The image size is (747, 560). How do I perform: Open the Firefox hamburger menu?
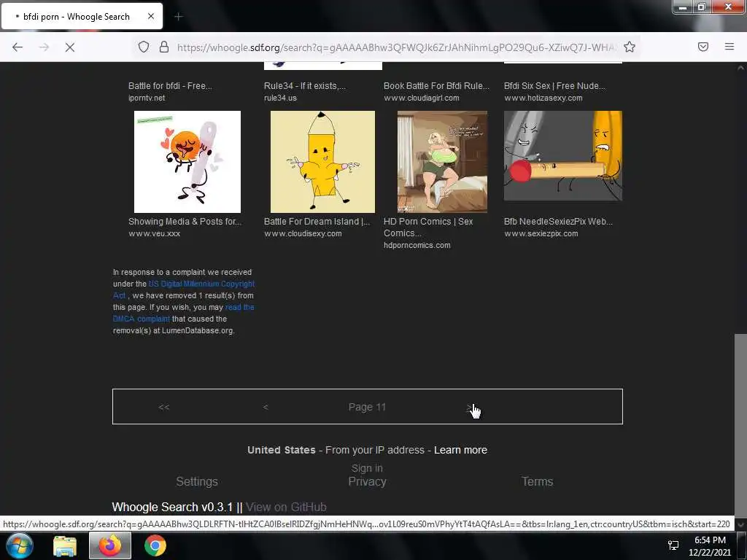729,47
